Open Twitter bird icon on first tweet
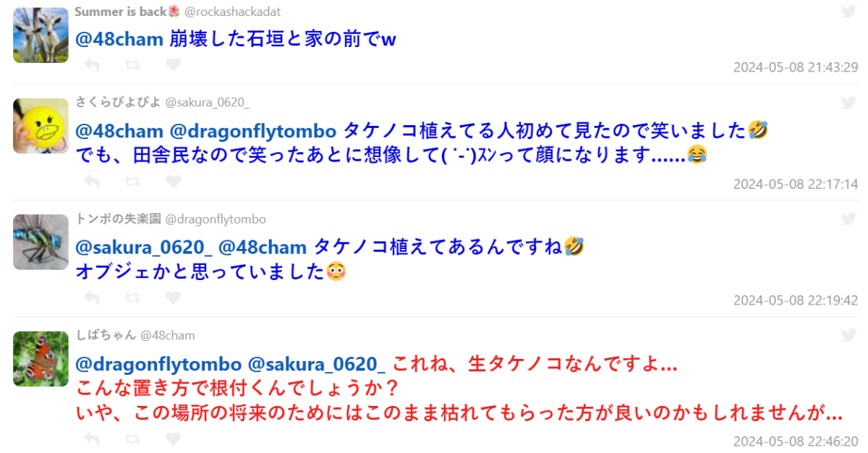 848,11
